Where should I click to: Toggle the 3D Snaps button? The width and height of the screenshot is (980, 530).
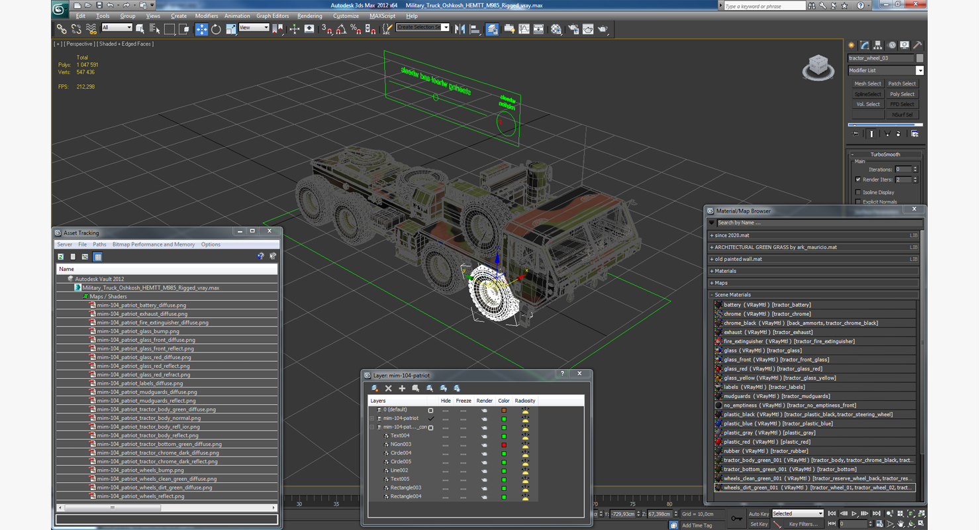coord(326,29)
